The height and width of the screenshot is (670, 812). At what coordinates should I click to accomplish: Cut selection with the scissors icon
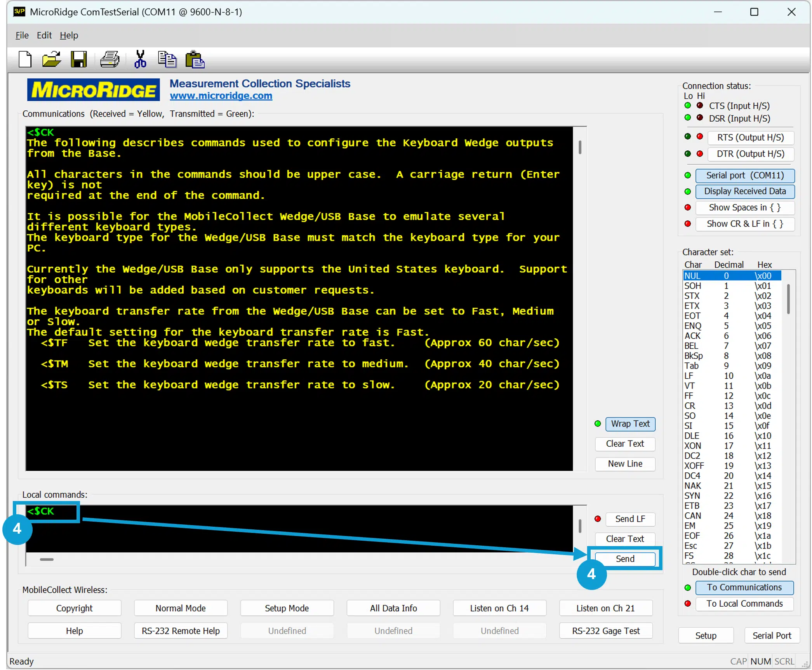coord(140,59)
